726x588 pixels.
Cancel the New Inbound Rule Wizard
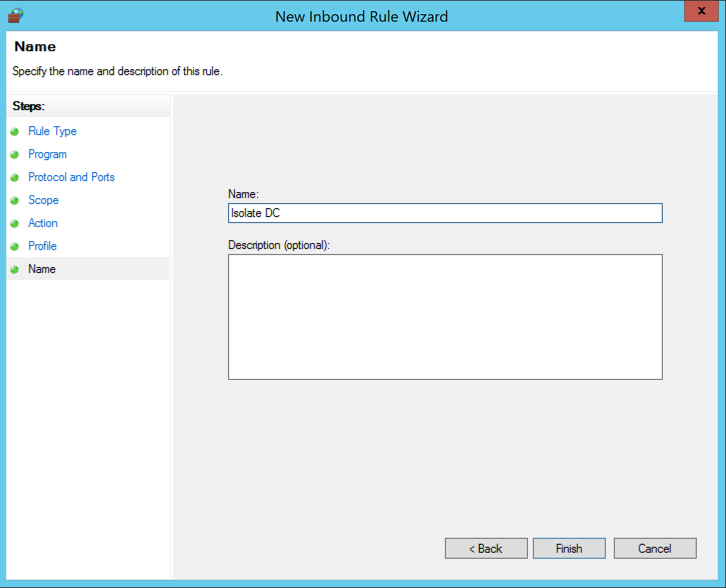[655, 548]
